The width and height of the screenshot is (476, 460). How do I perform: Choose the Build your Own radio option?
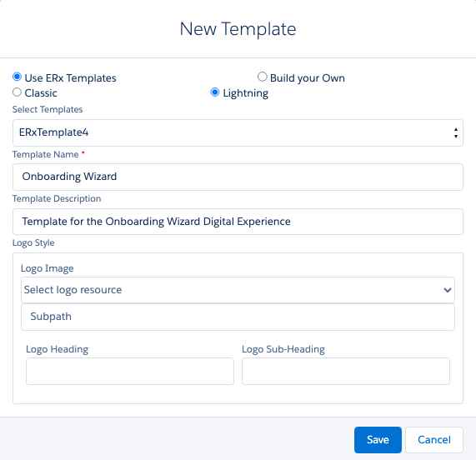pyautogui.click(x=263, y=77)
